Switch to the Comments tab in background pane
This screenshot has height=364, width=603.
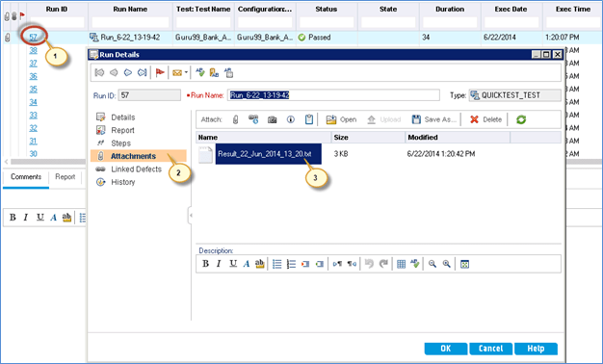tap(26, 177)
